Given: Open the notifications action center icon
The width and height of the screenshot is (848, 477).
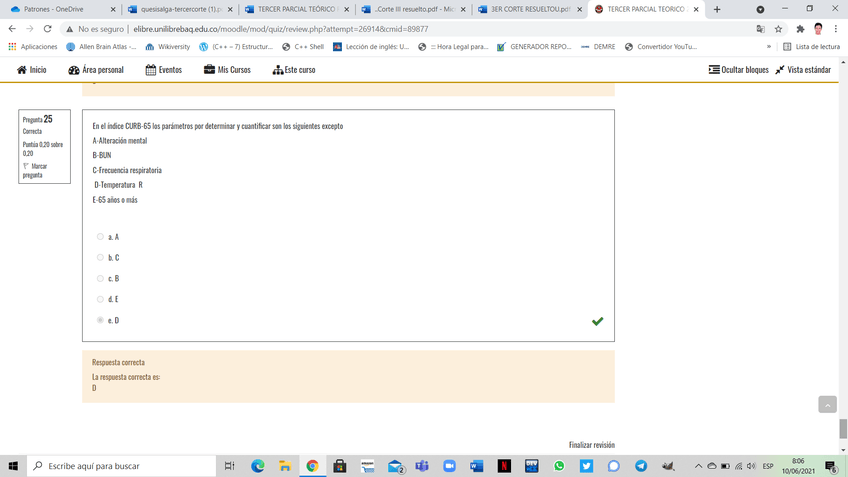Looking at the screenshot, I should click(832, 466).
